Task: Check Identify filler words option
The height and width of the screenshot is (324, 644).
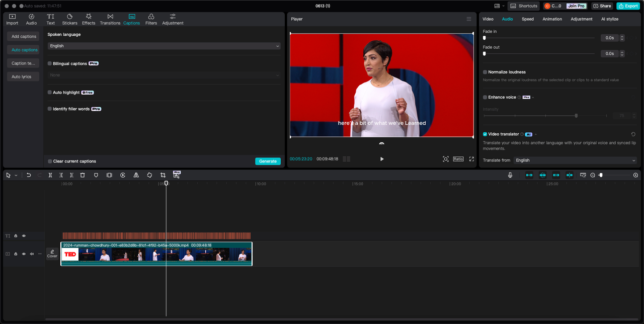Action: pyautogui.click(x=50, y=109)
